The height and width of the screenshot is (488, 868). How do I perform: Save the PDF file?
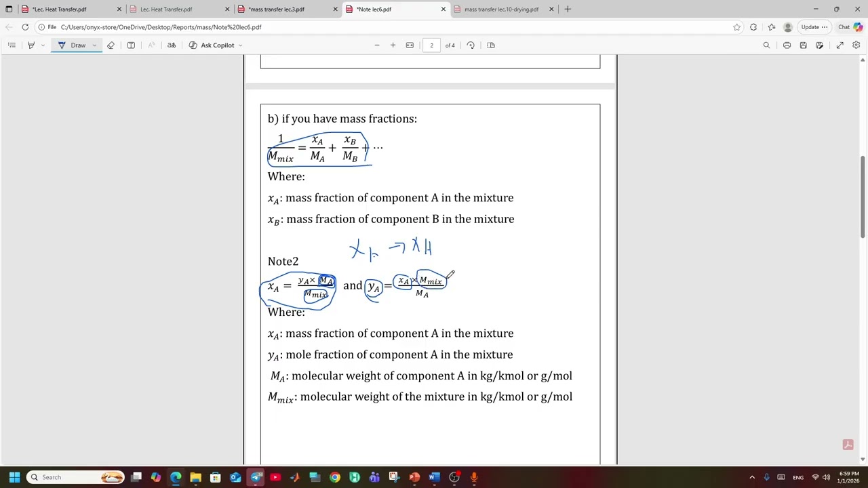(803, 45)
